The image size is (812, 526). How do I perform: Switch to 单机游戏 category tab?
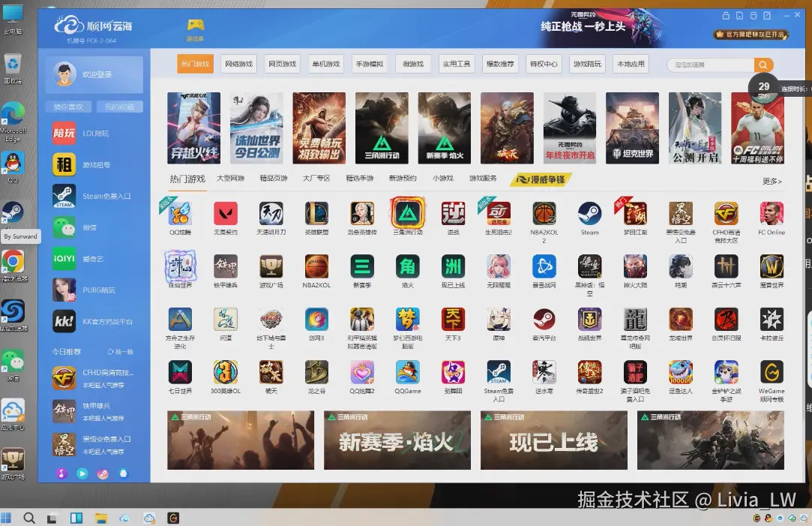pos(325,65)
